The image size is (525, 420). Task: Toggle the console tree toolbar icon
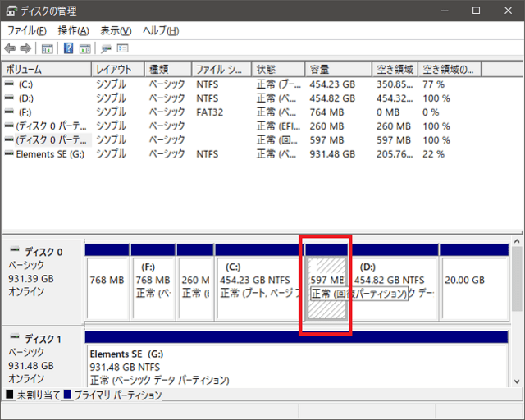48,48
